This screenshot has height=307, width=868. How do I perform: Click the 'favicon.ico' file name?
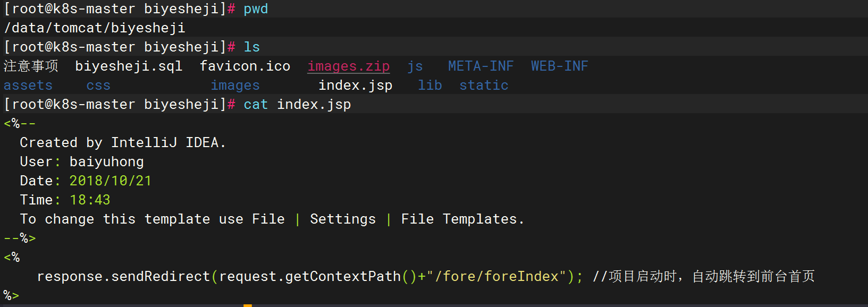(x=245, y=66)
